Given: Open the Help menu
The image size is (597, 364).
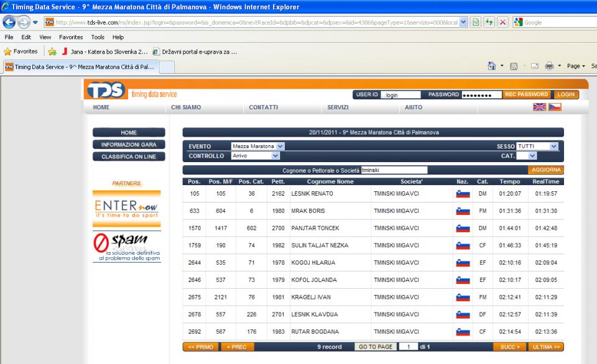Looking at the screenshot, I should tap(118, 37).
